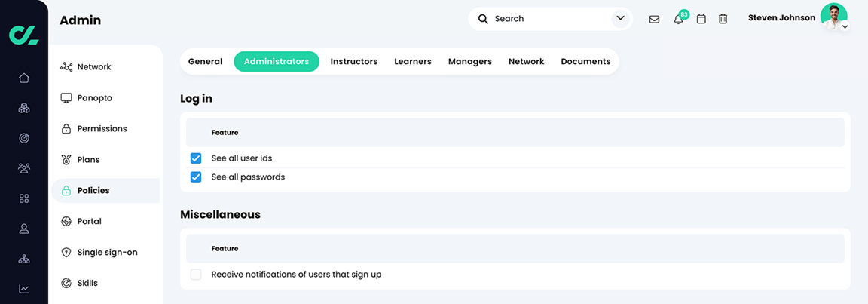
Task: Open Policies in the admin sidebar
Action: [x=105, y=191]
